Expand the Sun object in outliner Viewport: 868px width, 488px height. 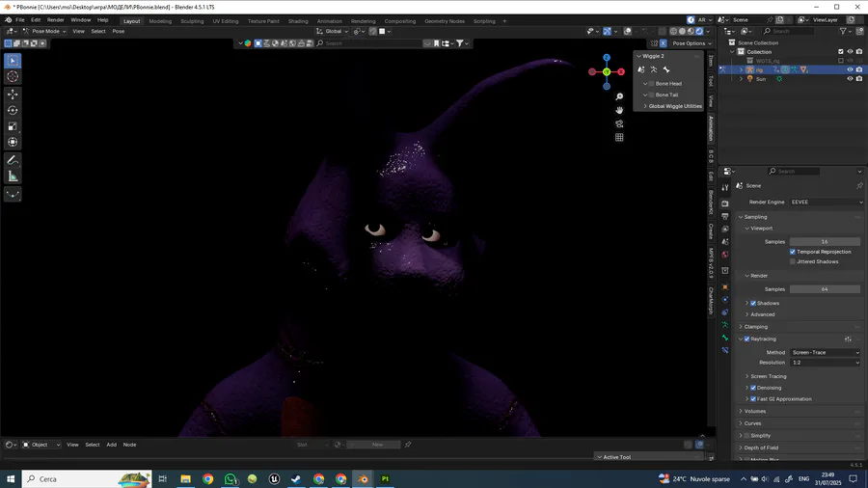(x=742, y=79)
